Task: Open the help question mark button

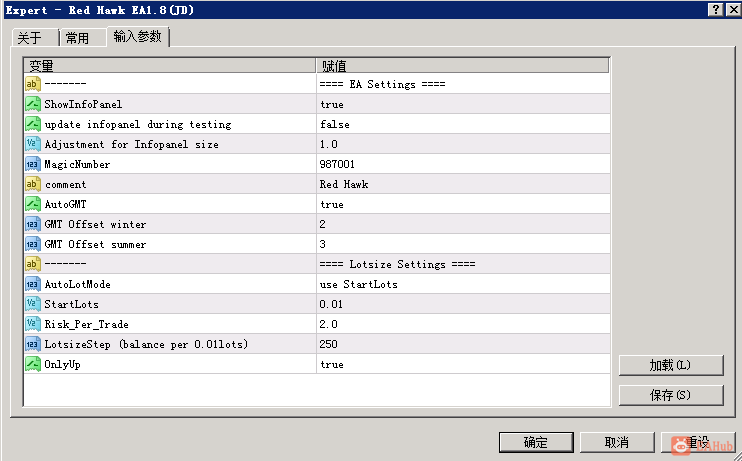Action: tap(716, 9)
